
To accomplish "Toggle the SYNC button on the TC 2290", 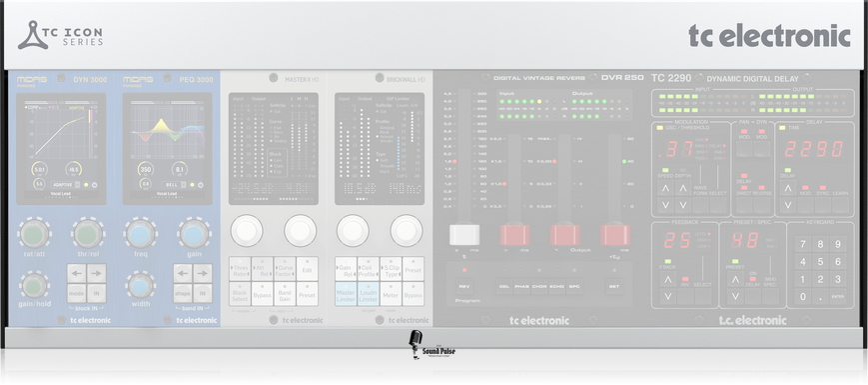I will (823, 206).
